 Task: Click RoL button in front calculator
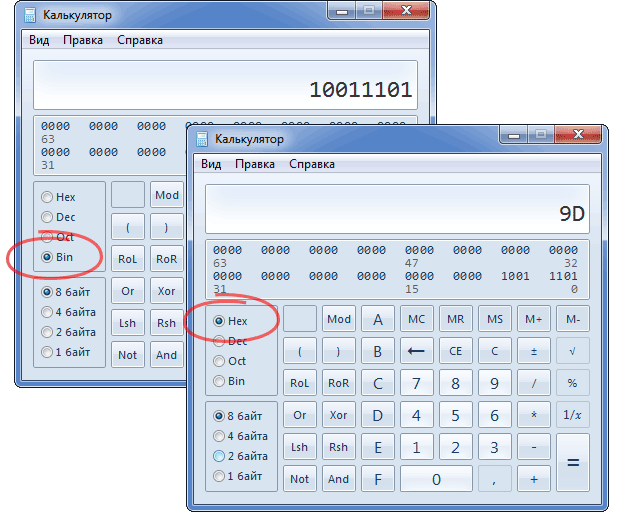tap(300, 383)
